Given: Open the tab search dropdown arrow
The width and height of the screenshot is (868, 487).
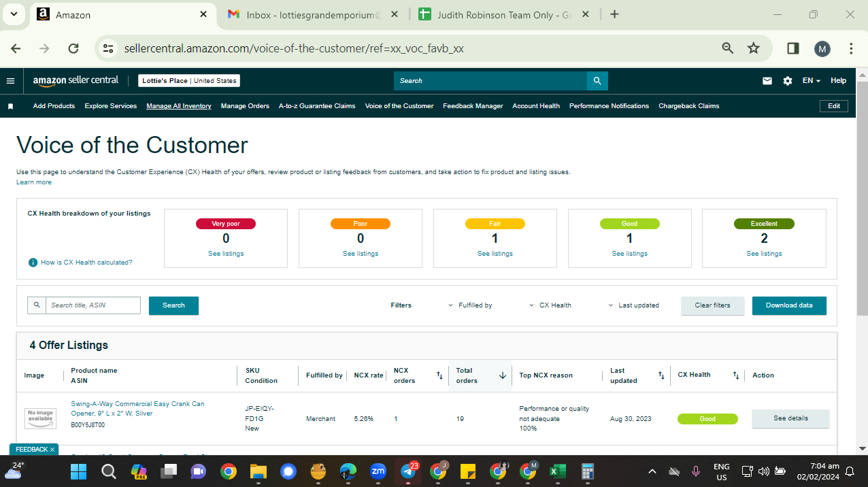Looking at the screenshot, I should 14,14.
